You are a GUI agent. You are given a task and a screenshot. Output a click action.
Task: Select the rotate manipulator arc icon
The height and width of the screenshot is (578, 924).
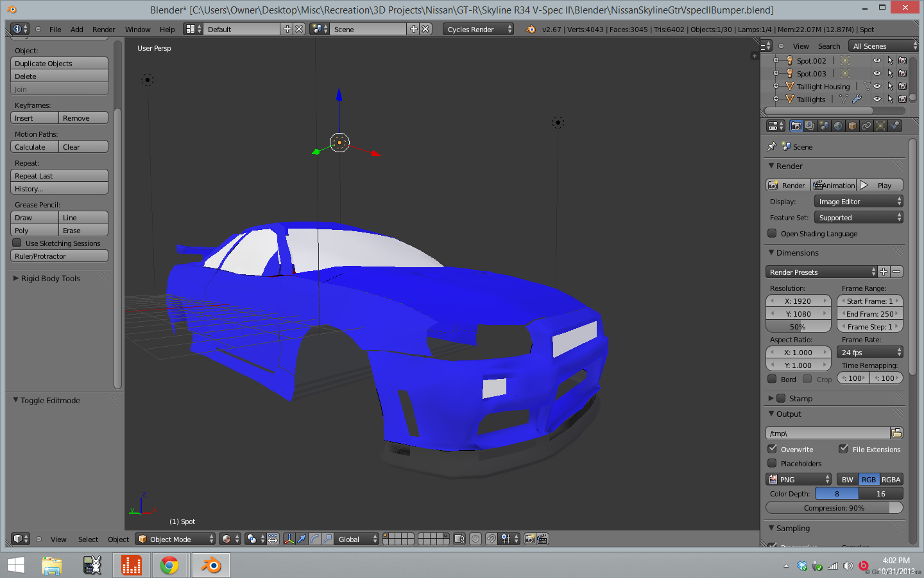point(314,539)
